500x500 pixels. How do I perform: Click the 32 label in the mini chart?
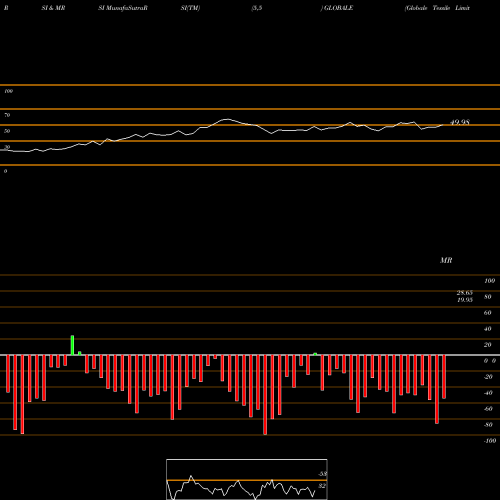point(322,486)
